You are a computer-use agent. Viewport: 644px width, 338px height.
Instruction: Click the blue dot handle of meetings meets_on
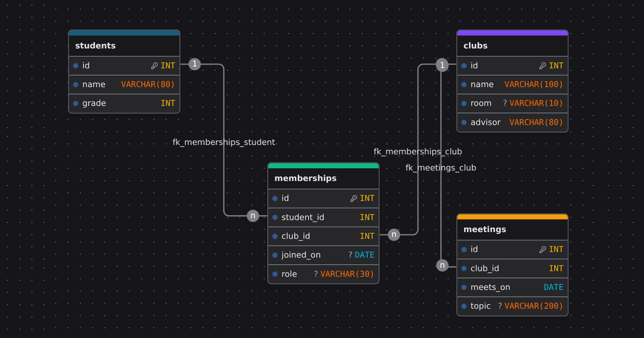(464, 287)
